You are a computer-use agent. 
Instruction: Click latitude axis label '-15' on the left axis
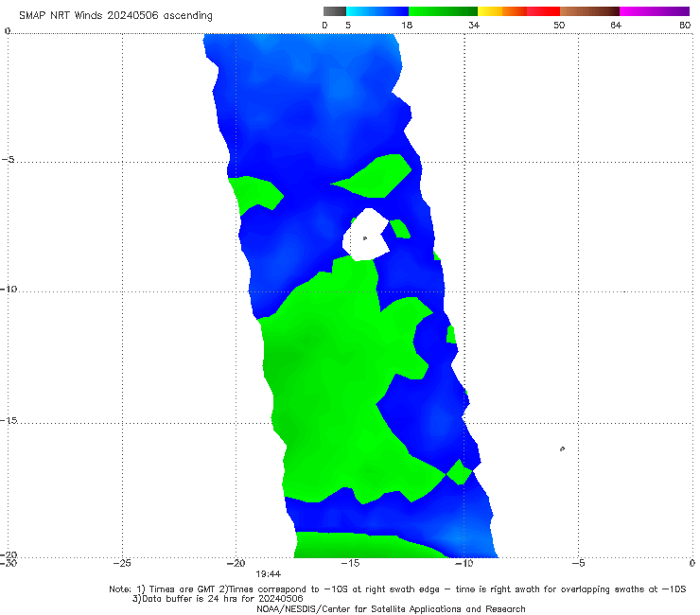pyautogui.click(x=9, y=421)
